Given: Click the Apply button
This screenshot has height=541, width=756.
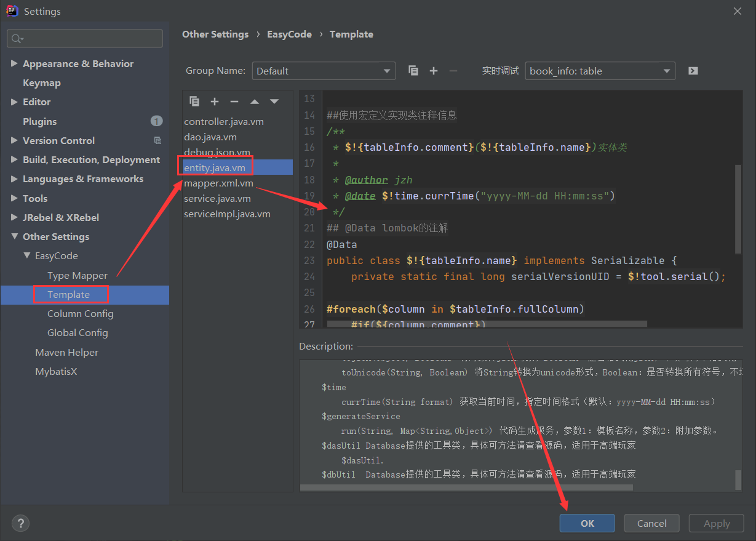Looking at the screenshot, I should pyautogui.click(x=717, y=523).
